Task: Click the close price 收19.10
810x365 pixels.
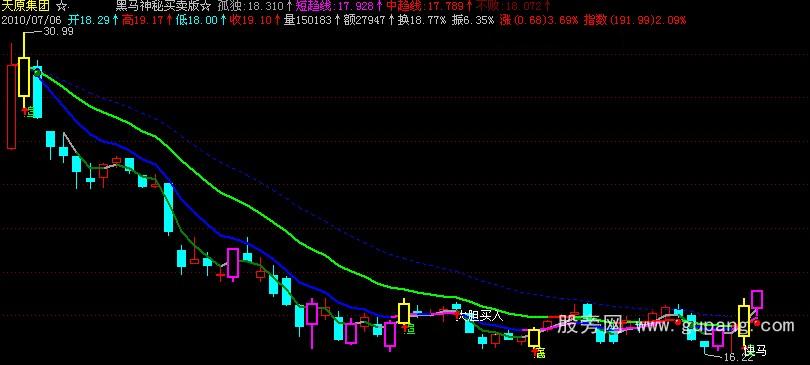Action: (x=250, y=21)
